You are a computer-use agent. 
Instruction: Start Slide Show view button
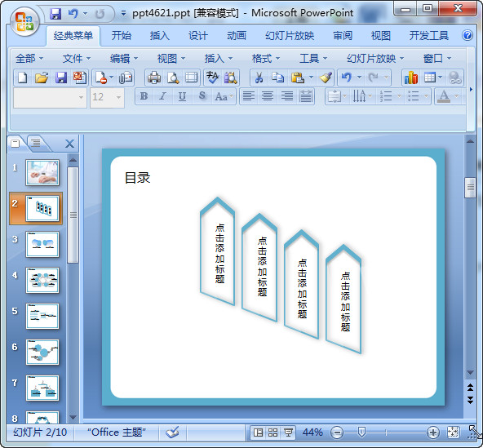[288, 432]
